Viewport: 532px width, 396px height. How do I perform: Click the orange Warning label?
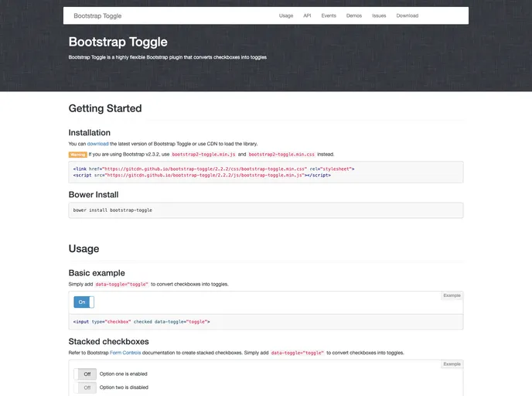pos(77,155)
